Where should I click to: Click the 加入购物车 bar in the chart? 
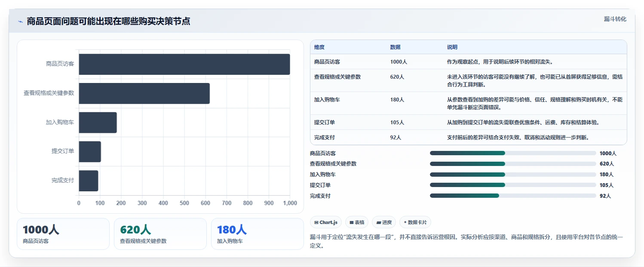coord(98,123)
